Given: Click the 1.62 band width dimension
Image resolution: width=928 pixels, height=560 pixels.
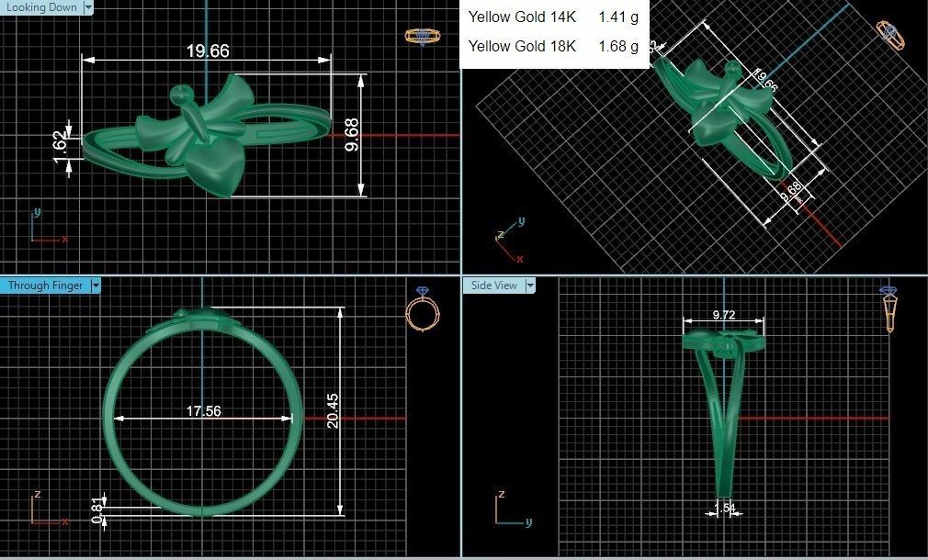Looking at the screenshot, I should 61,147.
